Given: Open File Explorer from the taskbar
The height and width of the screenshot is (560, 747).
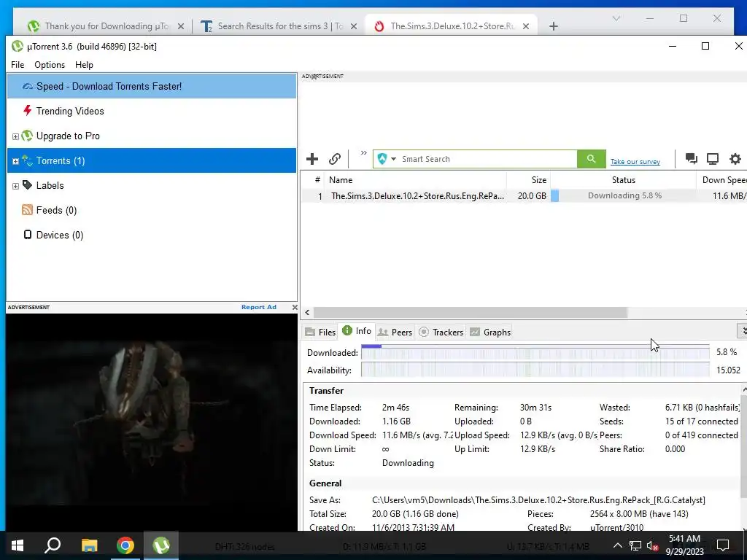Looking at the screenshot, I should pyautogui.click(x=89, y=545).
